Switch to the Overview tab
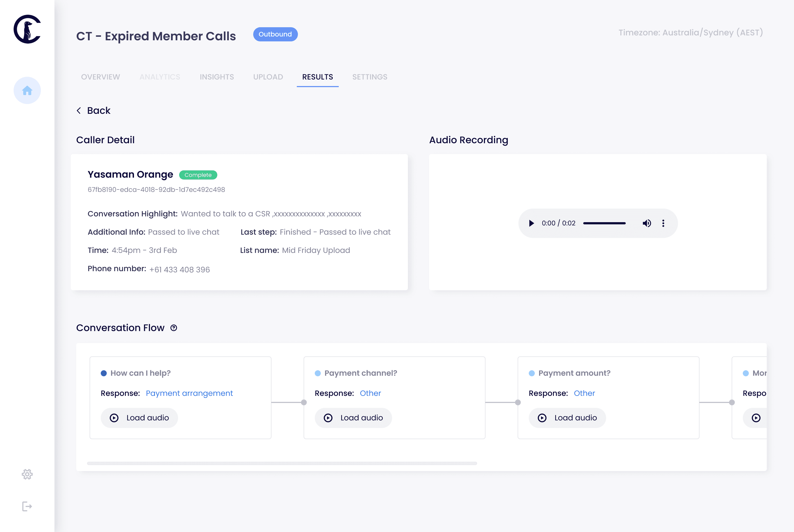Screen dimensions: 794x532 (x=100, y=77)
